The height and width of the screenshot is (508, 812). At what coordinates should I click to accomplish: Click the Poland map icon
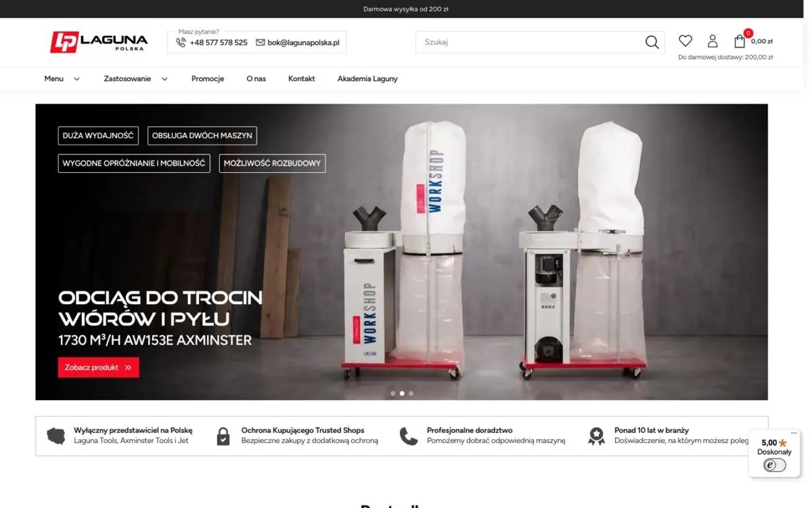click(x=56, y=436)
